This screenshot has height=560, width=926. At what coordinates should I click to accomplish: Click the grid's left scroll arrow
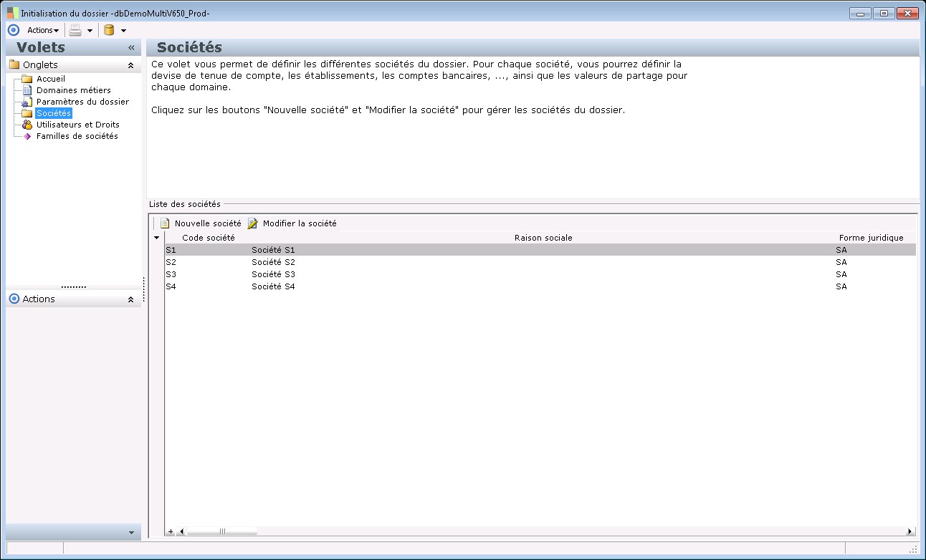pyautogui.click(x=181, y=531)
